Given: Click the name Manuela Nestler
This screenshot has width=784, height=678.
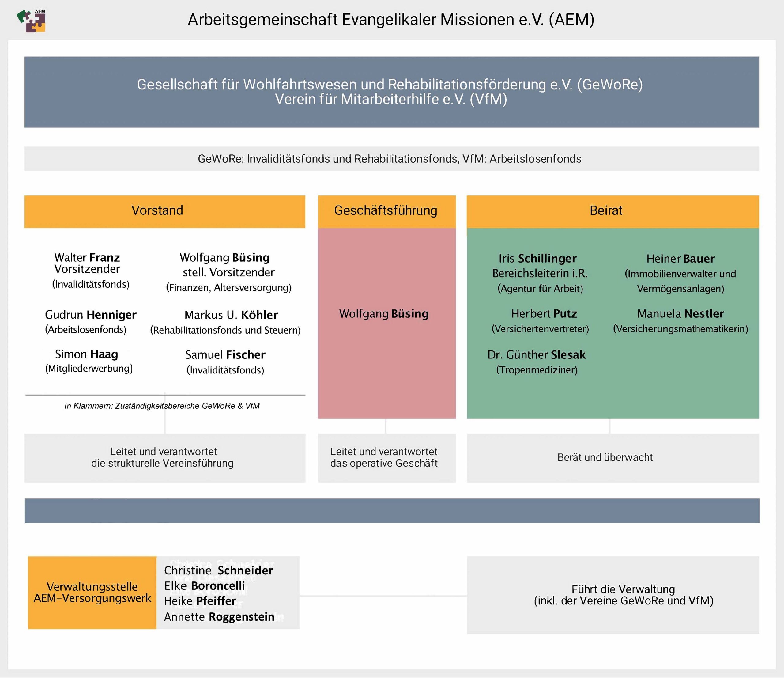Looking at the screenshot, I should tap(680, 313).
